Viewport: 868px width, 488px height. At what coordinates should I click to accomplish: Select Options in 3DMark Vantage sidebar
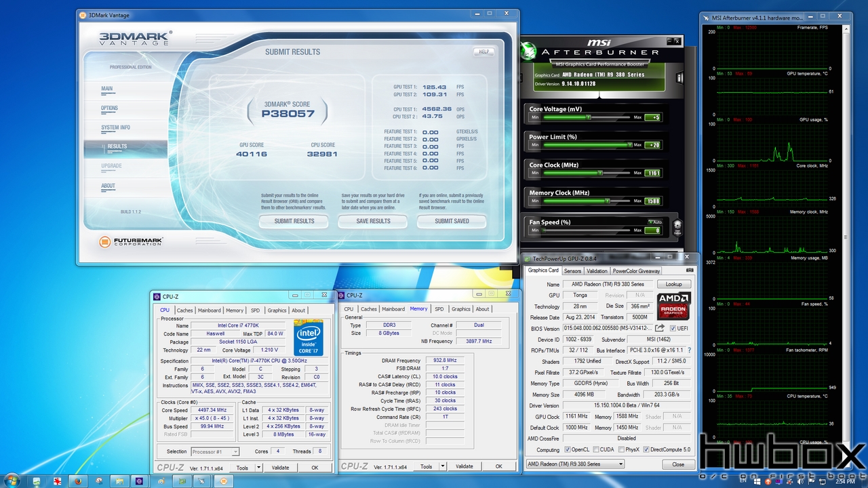(110, 108)
